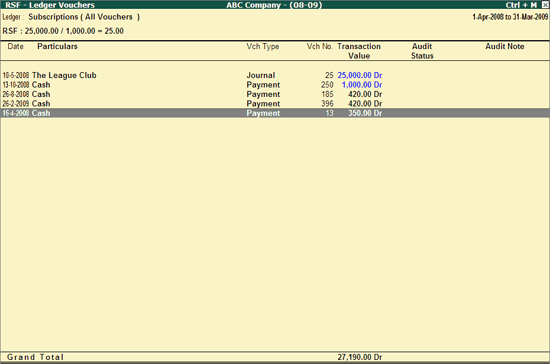Click the 25,000.00 Dr transaction value
The height and width of the screenshot is (364, 550).
coord(360,75)
